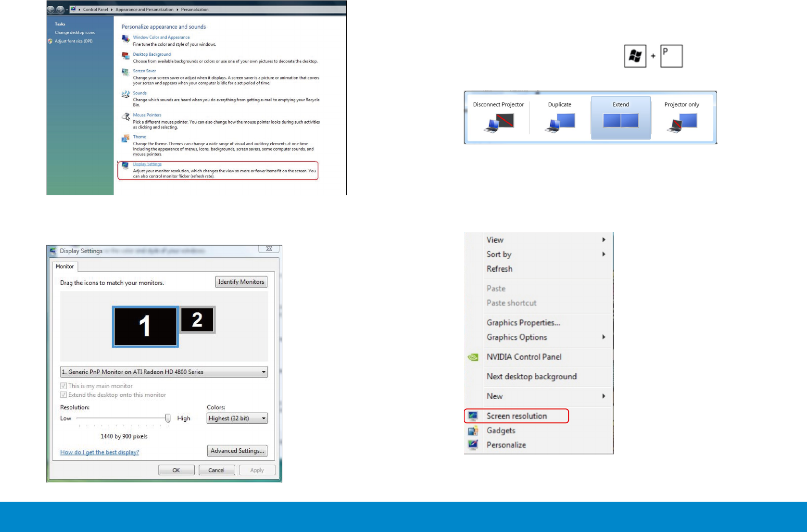807x532 pixels.
Task: Select monitor 2 thumbnail
Action: click(197, 320)
